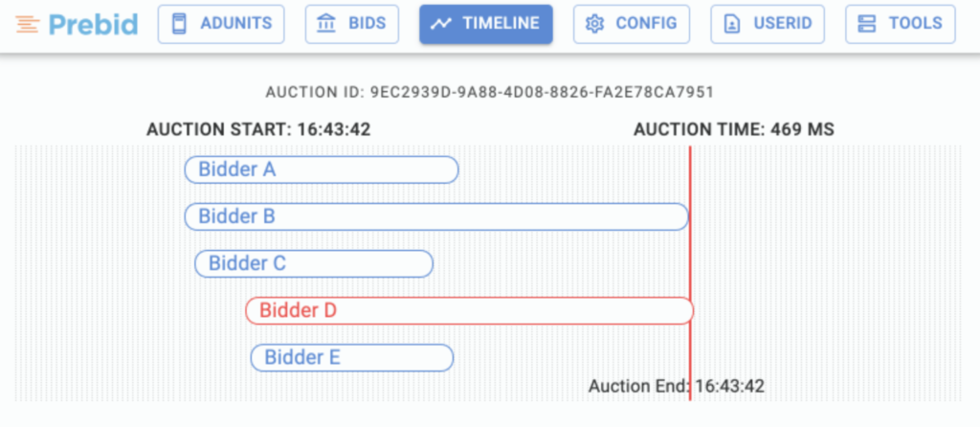Click the bank icon on the Bids tab
Viewport: 980px width, 427px height.
click(x=326, y=24)
